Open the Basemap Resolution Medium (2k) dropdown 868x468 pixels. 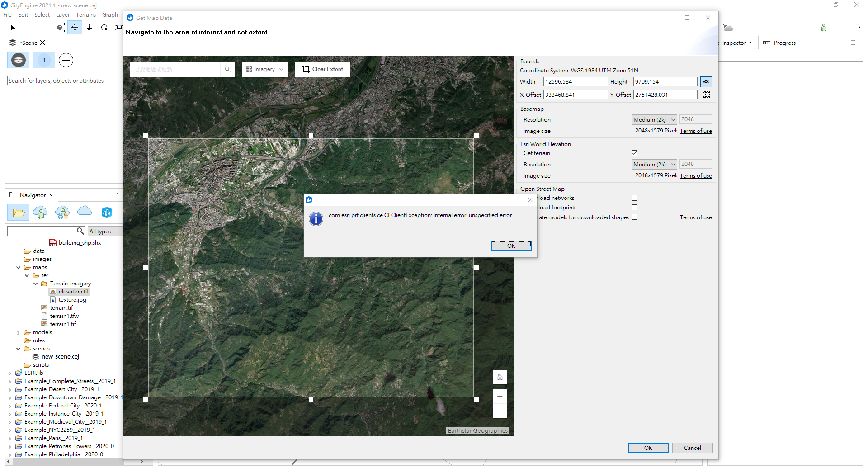[x=654, y=119]
